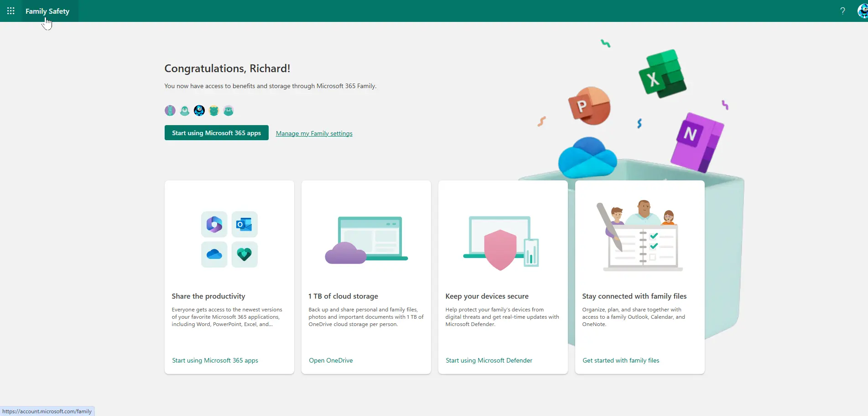Click the Congratulations, Richard! heading
Viewport: 868px width, 416px height.
[x=227, y=68]
